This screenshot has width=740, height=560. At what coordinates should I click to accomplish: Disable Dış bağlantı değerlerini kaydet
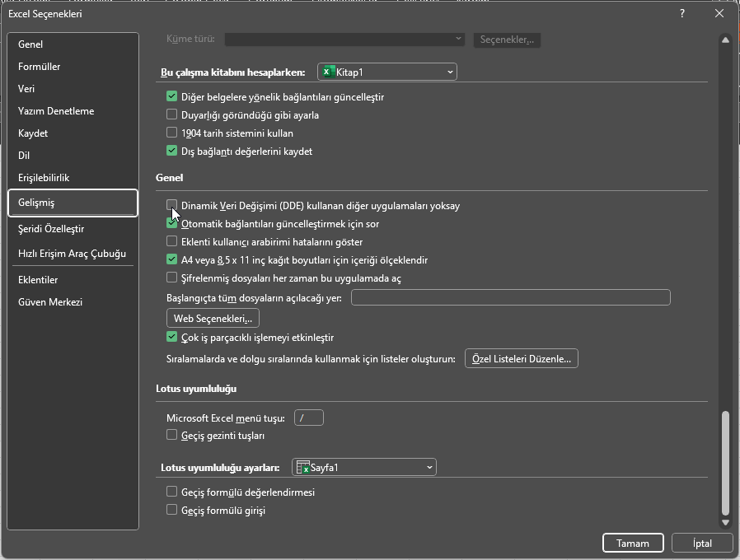tap(172, 151)
